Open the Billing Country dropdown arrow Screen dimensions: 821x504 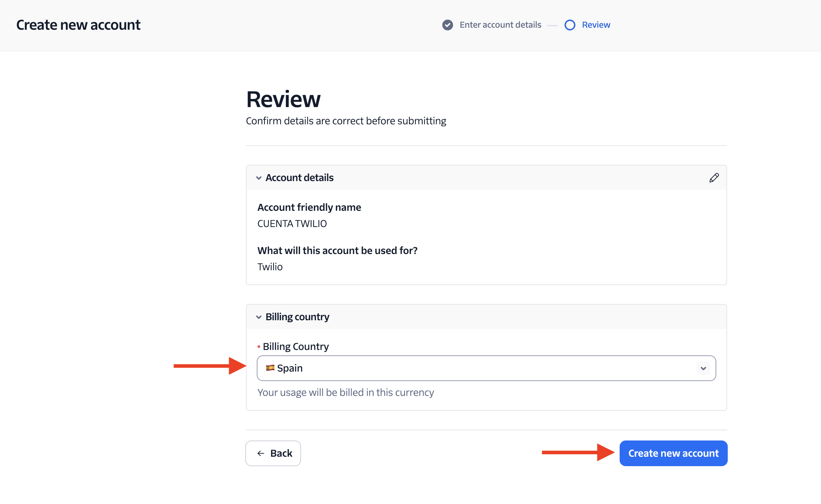(x=703, y=368)
